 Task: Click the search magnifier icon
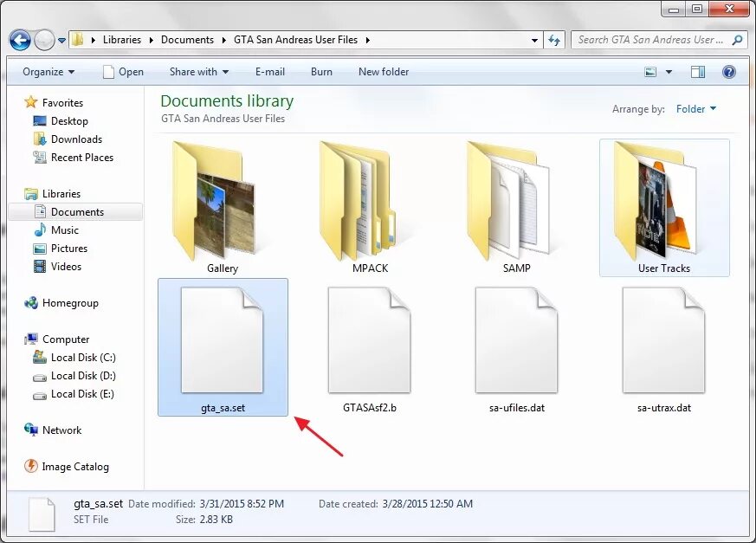point(737,40)
